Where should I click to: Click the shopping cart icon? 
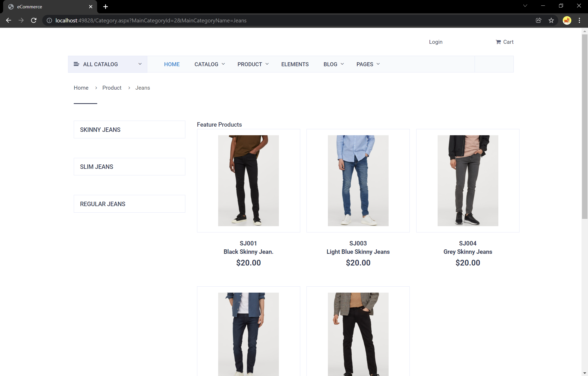[x=498, y=42]
